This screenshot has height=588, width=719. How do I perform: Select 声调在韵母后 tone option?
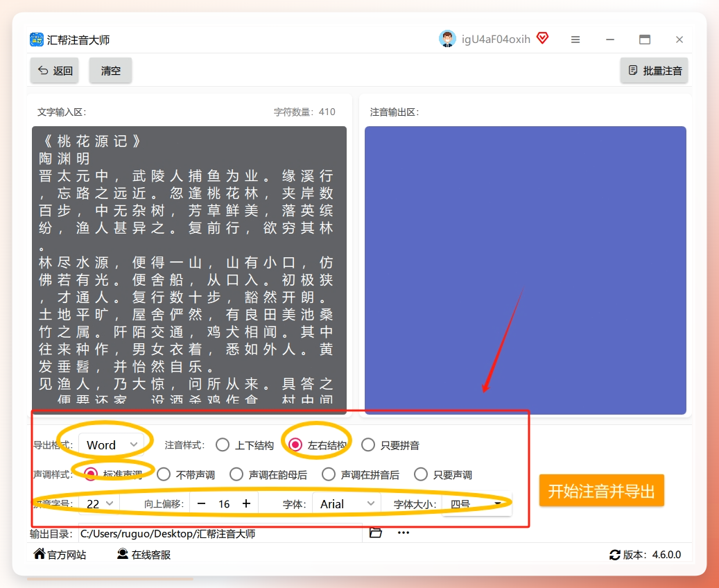(268, 474)
